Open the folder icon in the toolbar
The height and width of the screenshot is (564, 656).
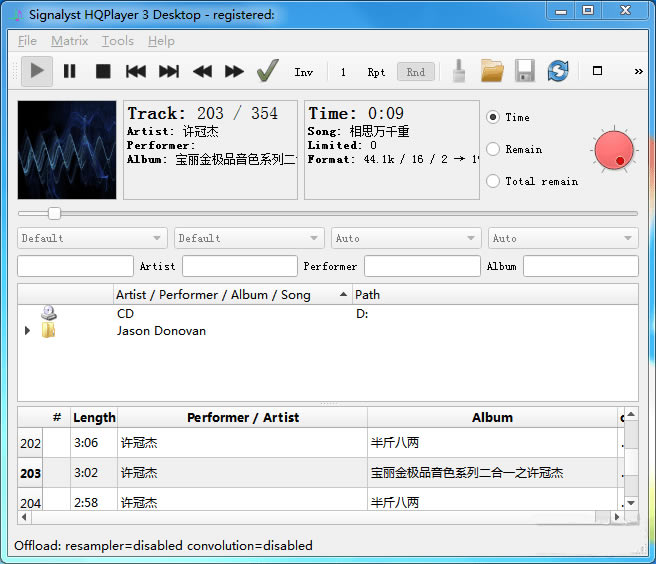[x=491, y=71]
